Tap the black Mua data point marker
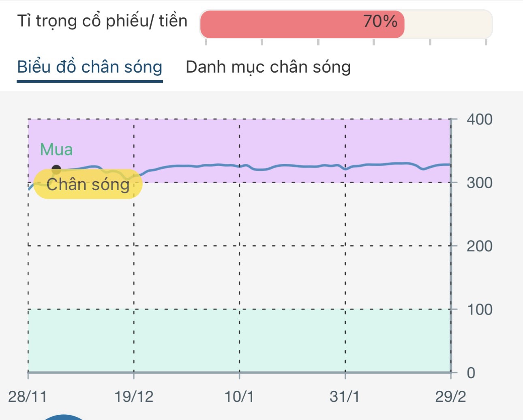The height and width of the screenshot is (420, 523). (56, 169)
